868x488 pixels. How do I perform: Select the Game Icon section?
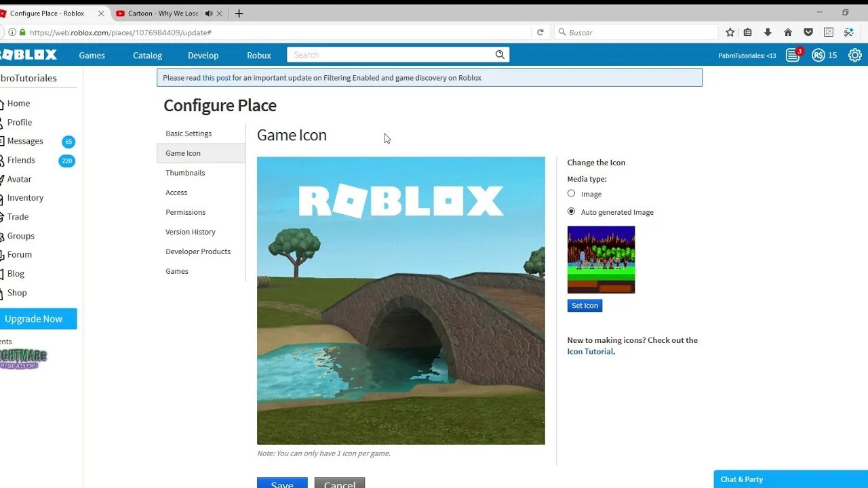201,153
